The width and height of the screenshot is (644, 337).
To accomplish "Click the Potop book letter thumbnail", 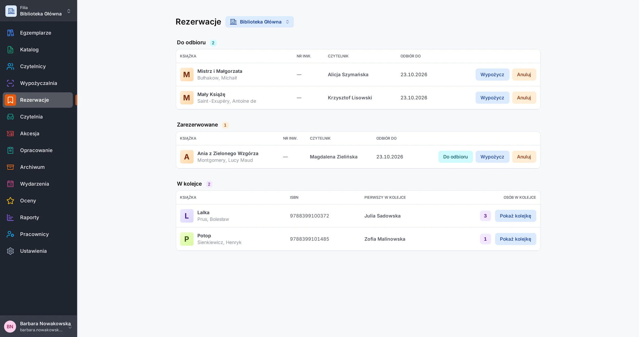I will pos(187,239).
